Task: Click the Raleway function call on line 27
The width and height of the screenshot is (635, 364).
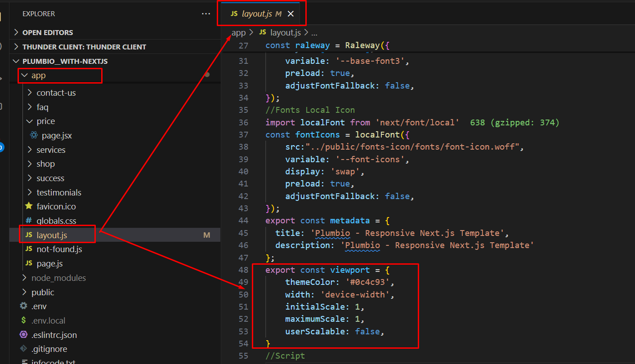Action: pyautogui.click(x=363, y=45)
